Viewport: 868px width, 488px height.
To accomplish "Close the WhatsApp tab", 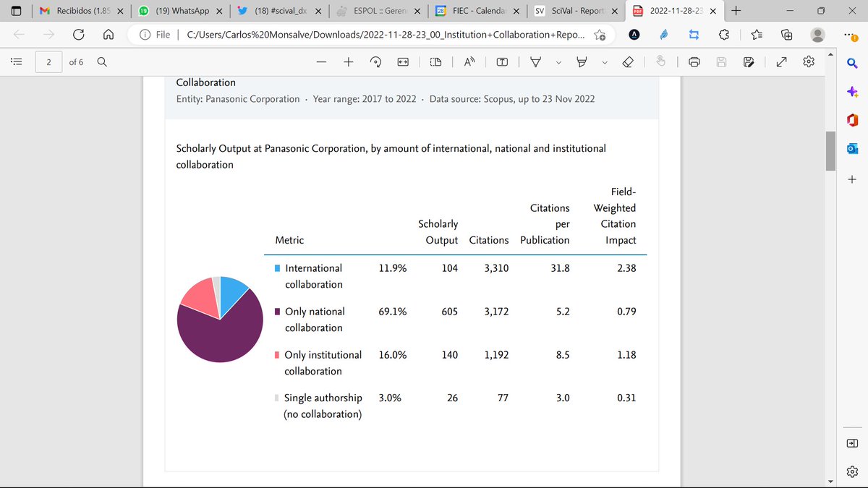I will (x=219, y=11).
